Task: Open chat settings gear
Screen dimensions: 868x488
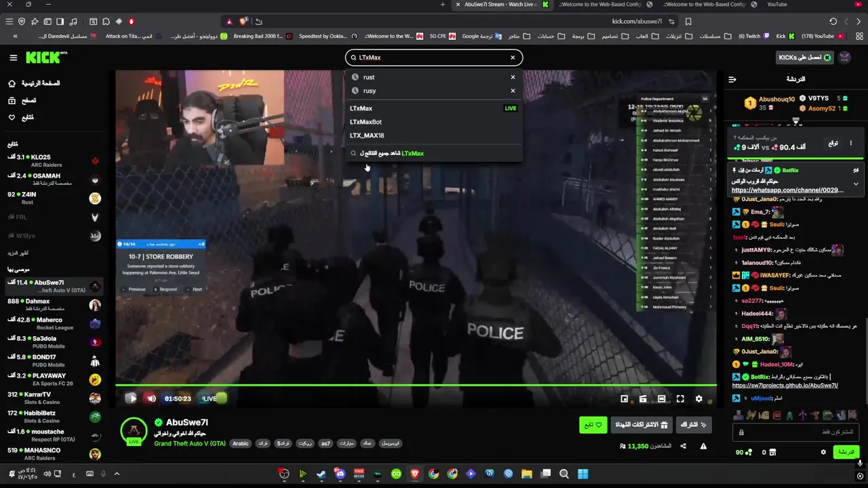Action: click(x=823, y=452)
